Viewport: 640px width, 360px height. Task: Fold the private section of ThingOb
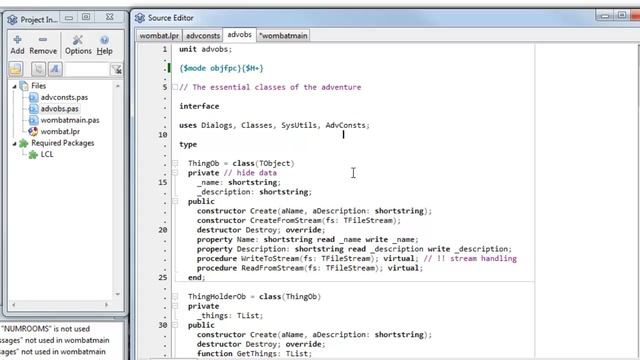(175, 173)
